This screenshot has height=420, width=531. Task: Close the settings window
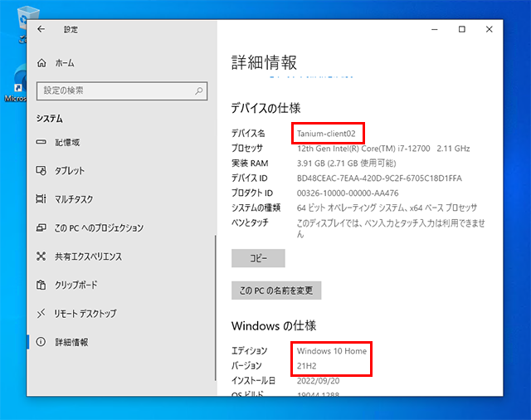pos(489,30)
